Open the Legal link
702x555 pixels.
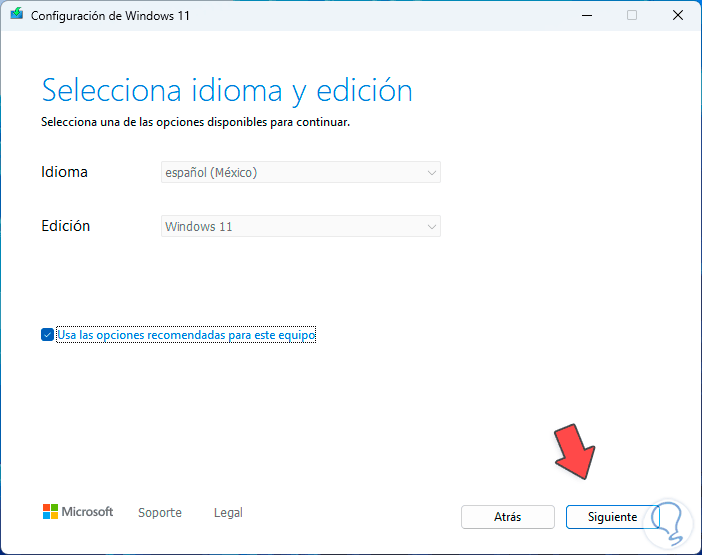(x=228, y=512)
